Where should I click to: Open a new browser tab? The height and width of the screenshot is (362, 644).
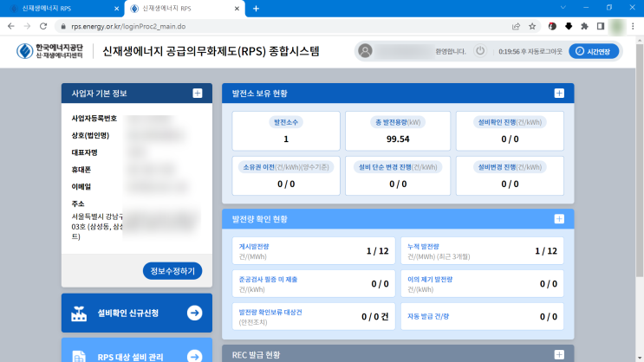tap(256, 8)
